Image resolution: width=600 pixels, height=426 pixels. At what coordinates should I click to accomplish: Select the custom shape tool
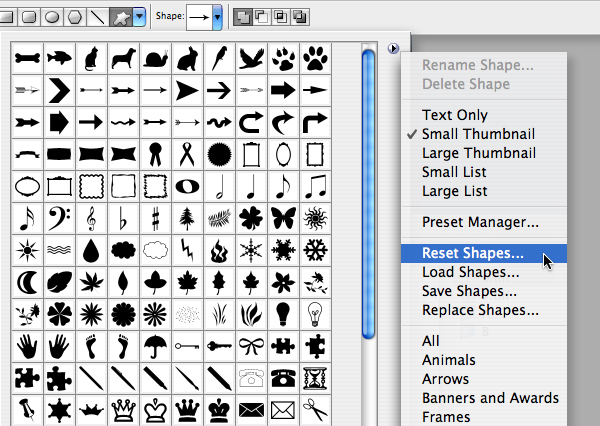tap(121, 16)
